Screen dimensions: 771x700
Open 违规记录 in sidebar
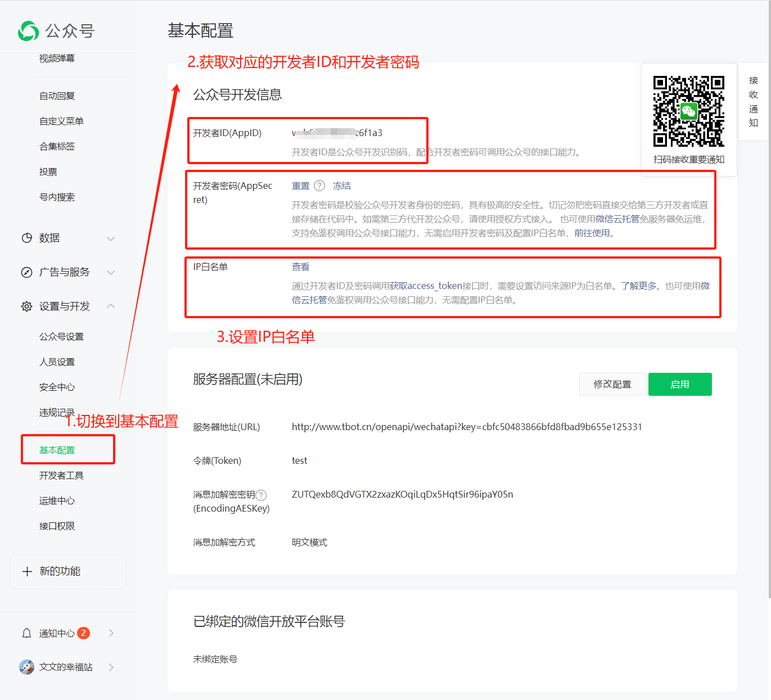click(57, 413)
